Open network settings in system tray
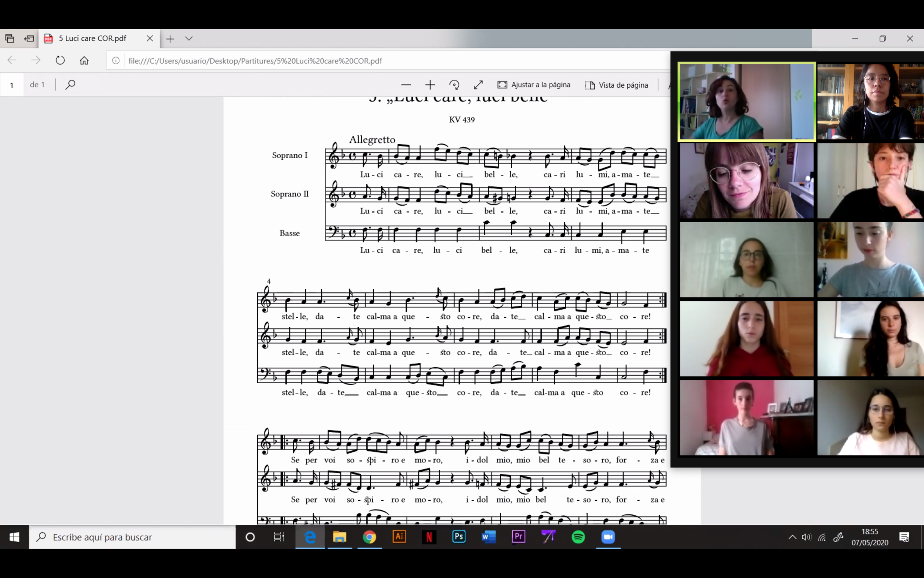 tap(822, 537)
